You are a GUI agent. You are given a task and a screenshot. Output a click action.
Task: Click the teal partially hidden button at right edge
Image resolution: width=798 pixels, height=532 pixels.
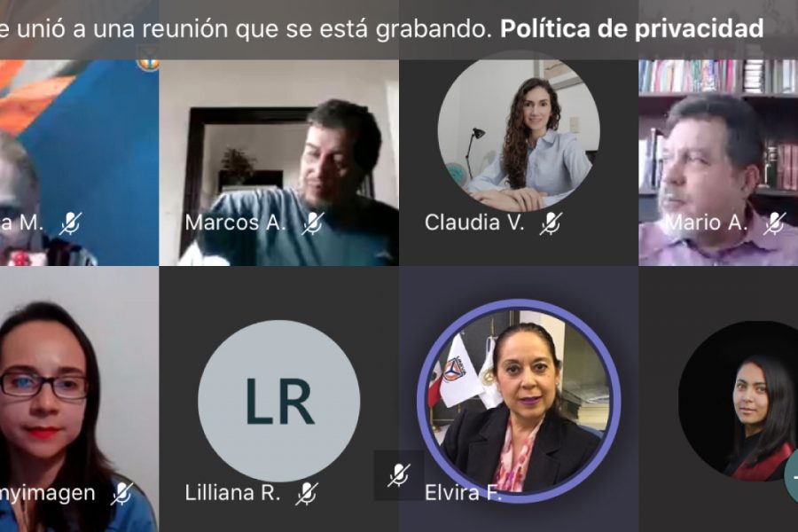[792, 478]
